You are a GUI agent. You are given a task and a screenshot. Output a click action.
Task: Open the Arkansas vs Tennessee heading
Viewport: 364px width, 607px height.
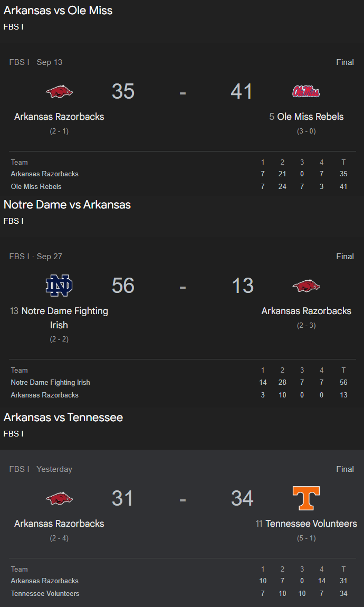tap(63, 418)
